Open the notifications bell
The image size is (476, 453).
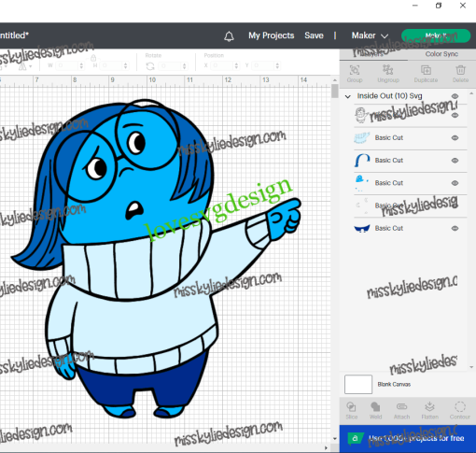pyautogui.click(x=229, y=36)
